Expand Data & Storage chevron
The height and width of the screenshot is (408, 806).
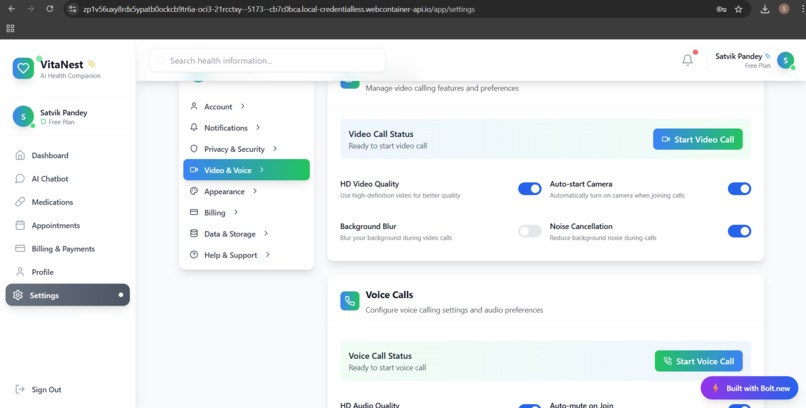click(266, 233)
